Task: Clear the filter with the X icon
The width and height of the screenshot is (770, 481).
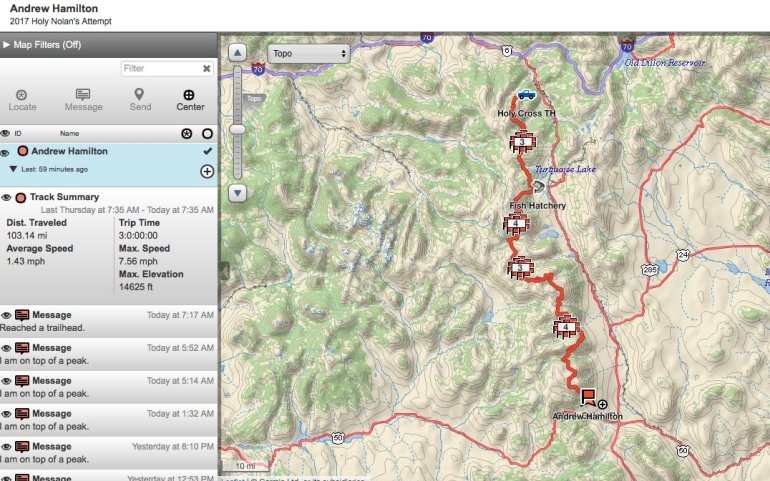Action: pos(207,69)
